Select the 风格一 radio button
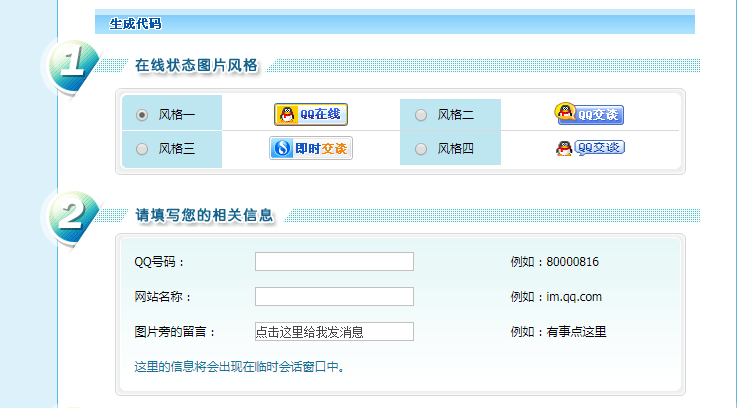 [x=142, y=115]
